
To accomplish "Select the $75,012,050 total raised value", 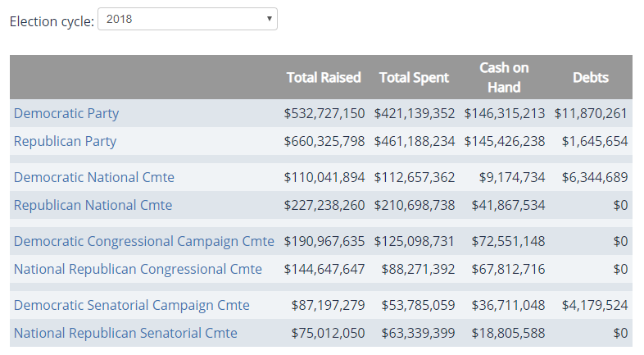I will click(x=328, y=333).
